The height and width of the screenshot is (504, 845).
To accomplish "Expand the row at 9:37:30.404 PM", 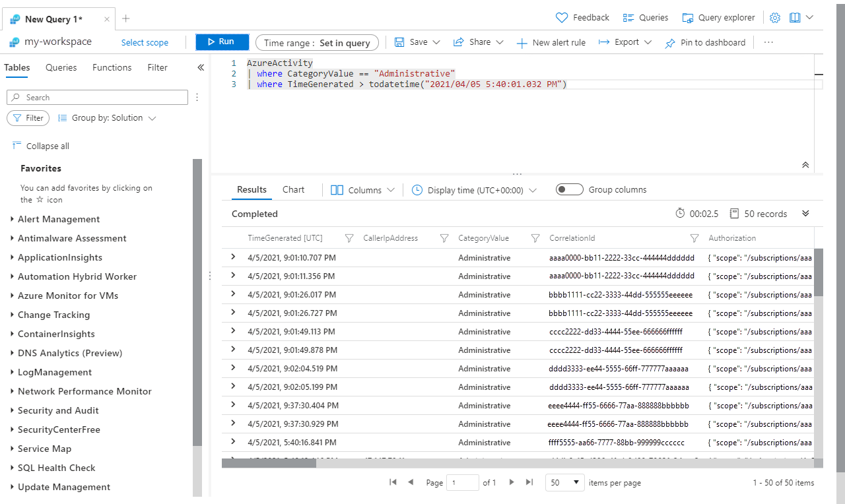I will (x=233, y=405).
